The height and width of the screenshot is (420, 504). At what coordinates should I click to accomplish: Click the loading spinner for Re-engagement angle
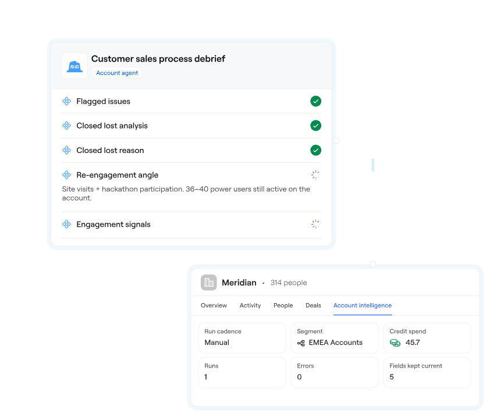(x=315, y=175)
